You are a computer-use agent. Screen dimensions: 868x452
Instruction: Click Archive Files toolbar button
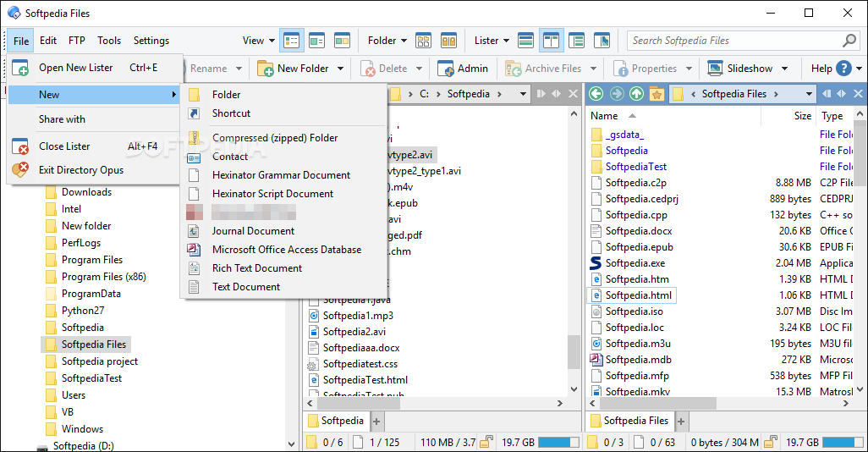[x=544, y=68]
